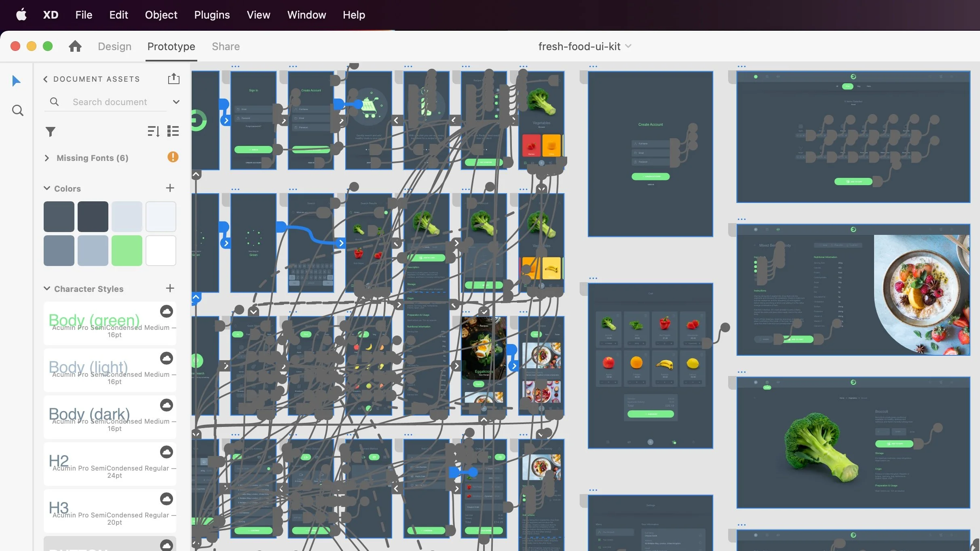This screenshot has width=980, height=551.
Task: Switch to list view icon
Action: [x=173, y=131]
